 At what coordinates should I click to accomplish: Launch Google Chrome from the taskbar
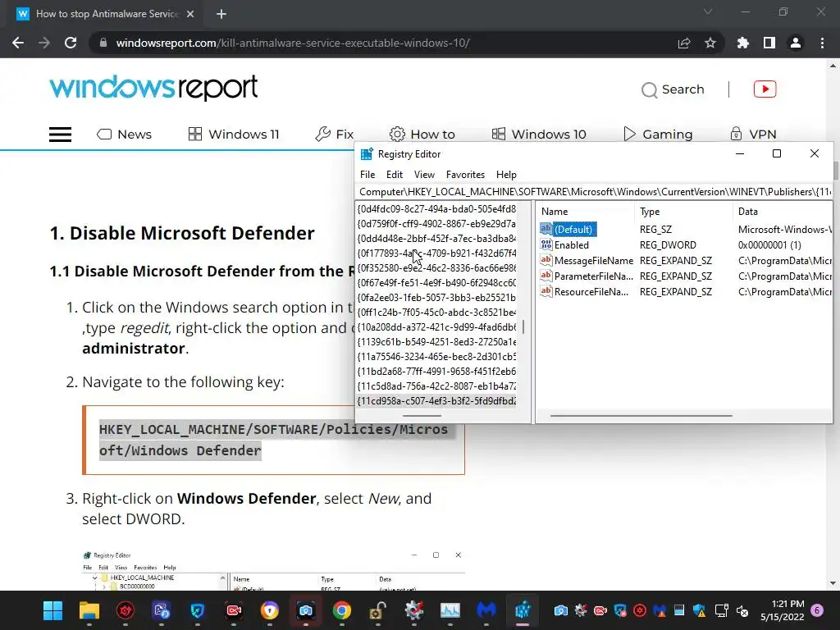(x=342, y=610)
